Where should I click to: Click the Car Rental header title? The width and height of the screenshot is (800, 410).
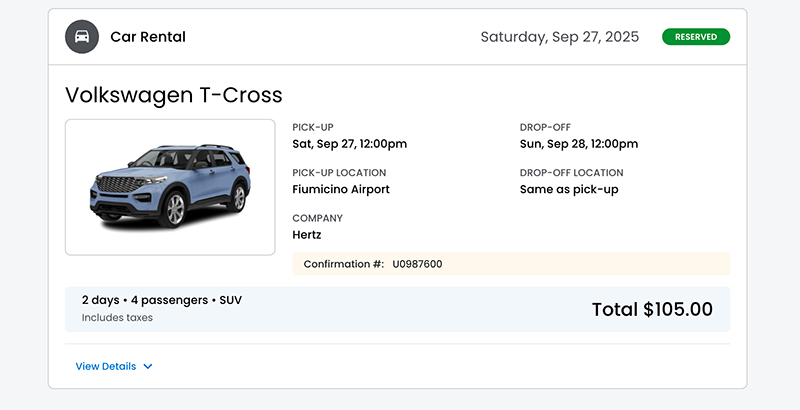tap(148, 37)
